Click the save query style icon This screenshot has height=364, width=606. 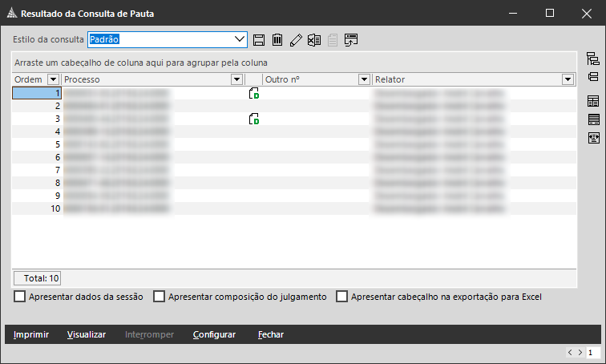click(x=258, y=39)
